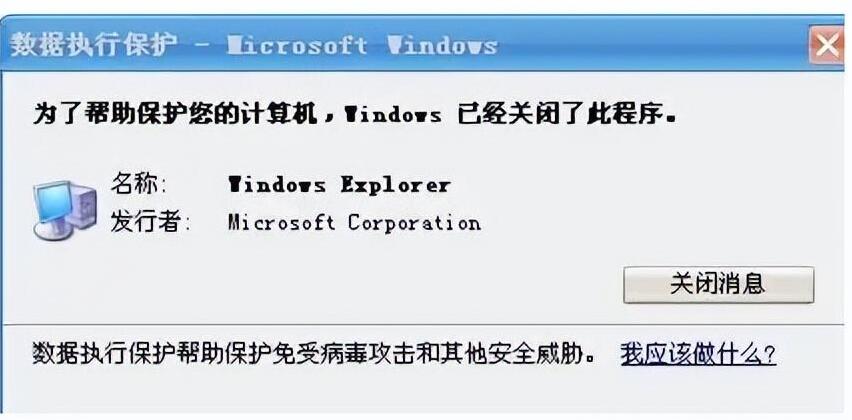
Task: Open the 我应该做什么? help link
Action: click(x=698, y=354)
